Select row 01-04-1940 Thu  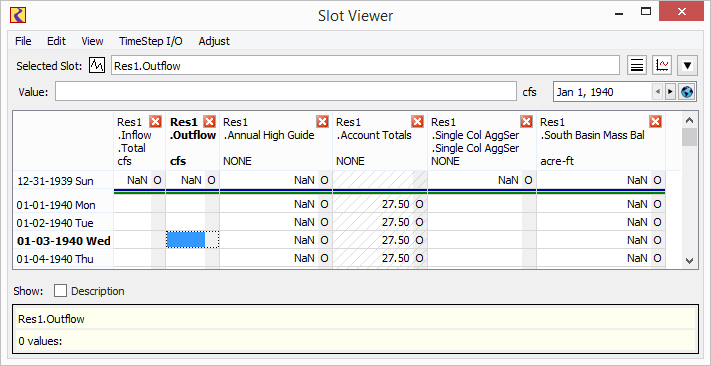click(x=63, y=259)
